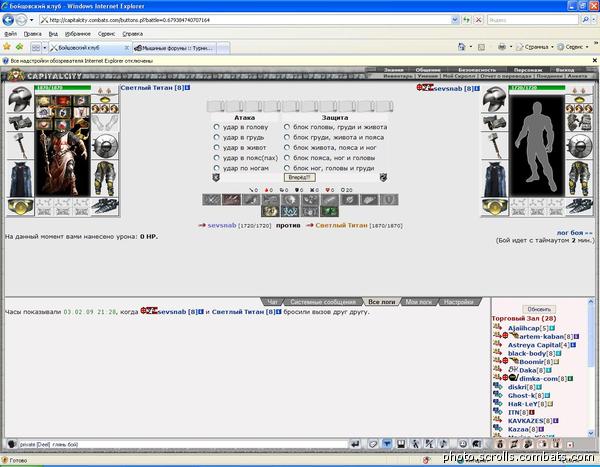Open the 'Системные сообщения' tab
Screen dimensions: 600x467
pos(323,302)
